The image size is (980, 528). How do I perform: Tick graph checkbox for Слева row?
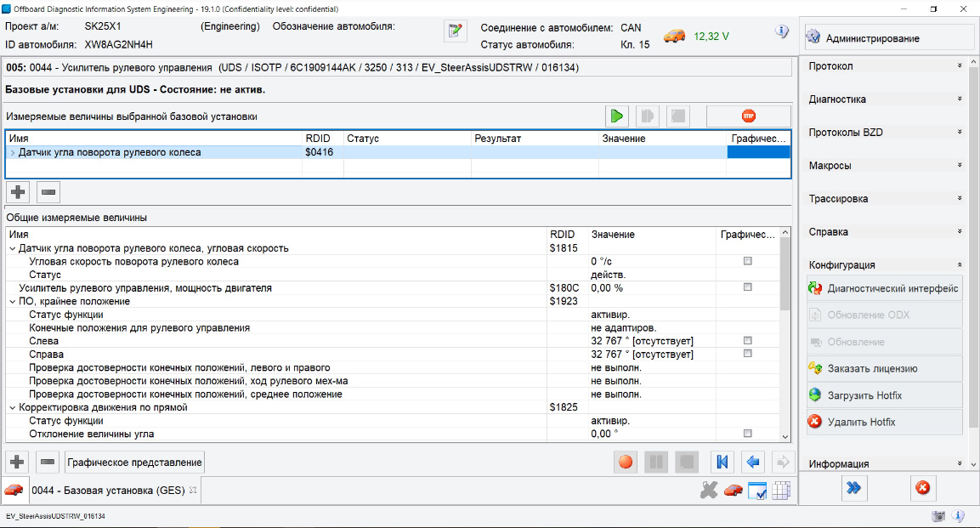747,341
